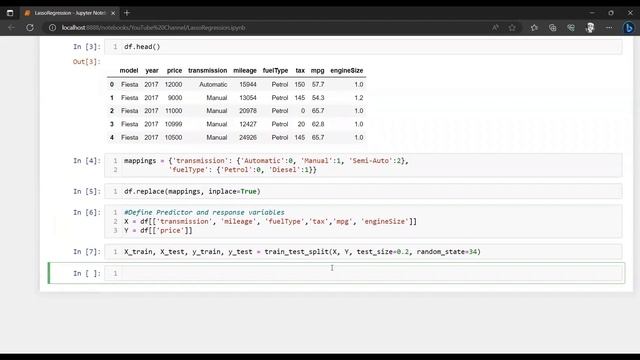This screenshot has width=640, height=360.
Task: Click the 'year' column header
Action: 152,71
